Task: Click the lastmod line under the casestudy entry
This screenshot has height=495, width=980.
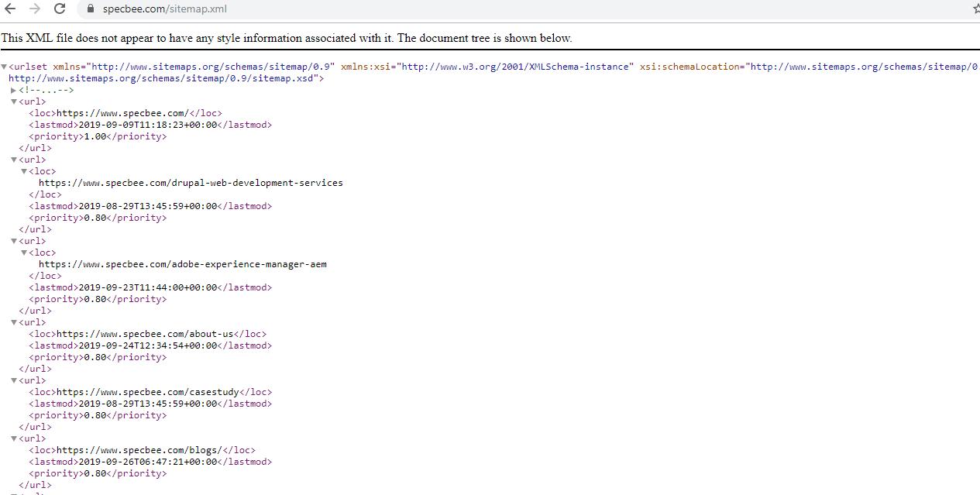Action: point(150,404)
